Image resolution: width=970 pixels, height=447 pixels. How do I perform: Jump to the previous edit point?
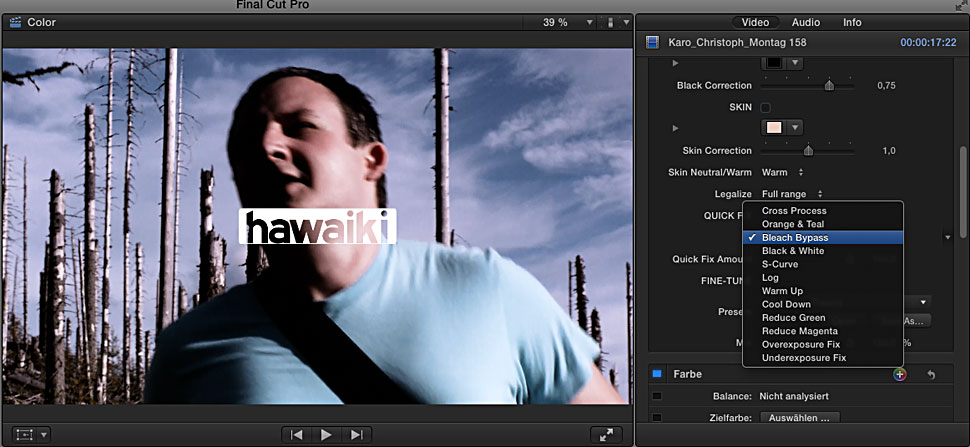(x=296, y=434)
